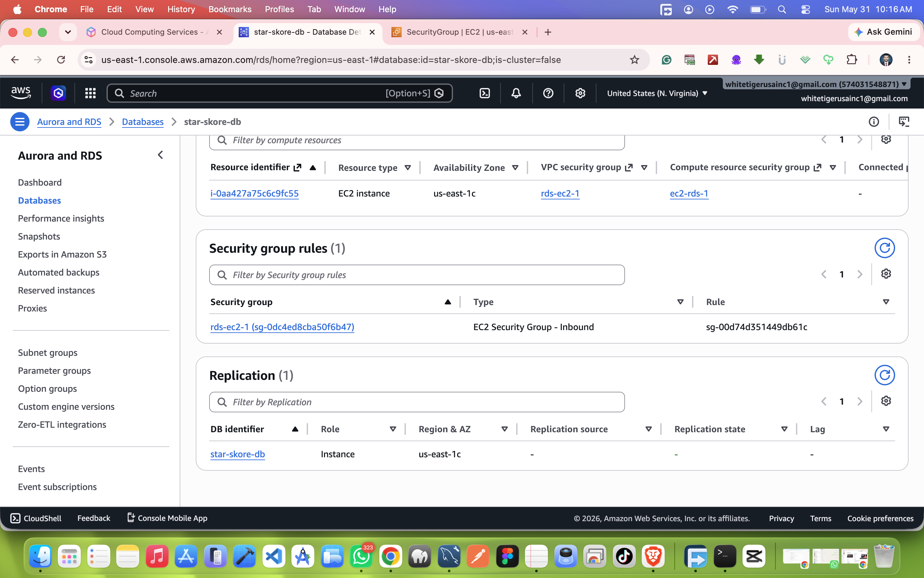Open Availability Zone column filter arrow
The image size is (924, 578).
[515, 167]
